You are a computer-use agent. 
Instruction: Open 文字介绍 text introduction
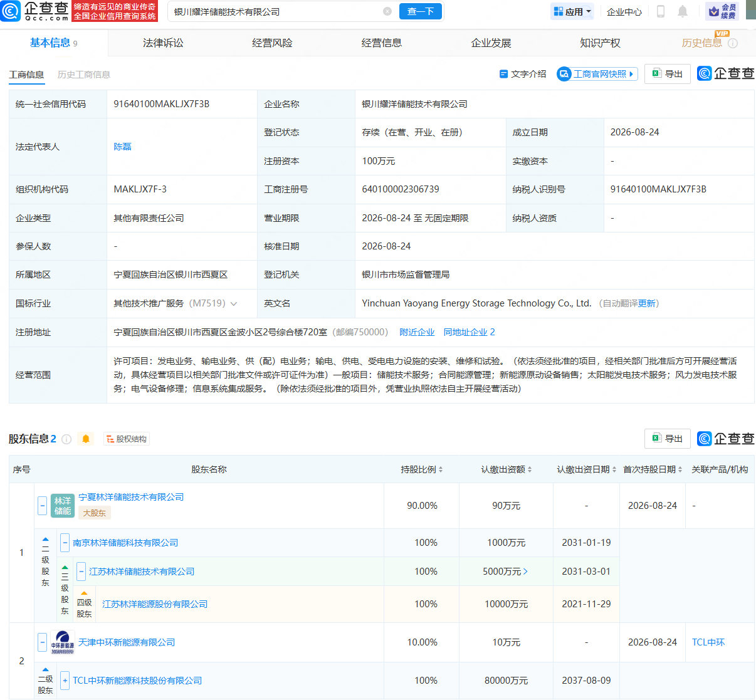click(523, 74)
